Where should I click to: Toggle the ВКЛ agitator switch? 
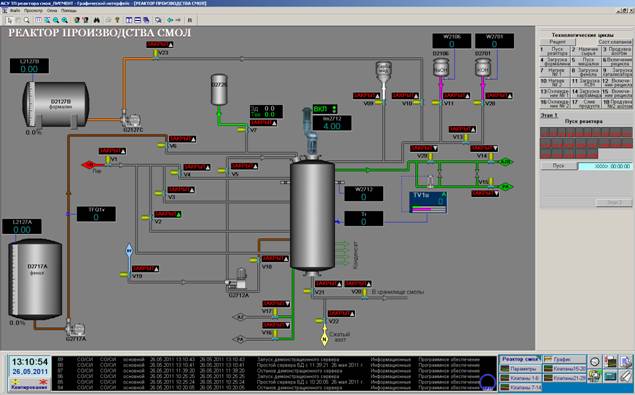(x=325, y=109)
